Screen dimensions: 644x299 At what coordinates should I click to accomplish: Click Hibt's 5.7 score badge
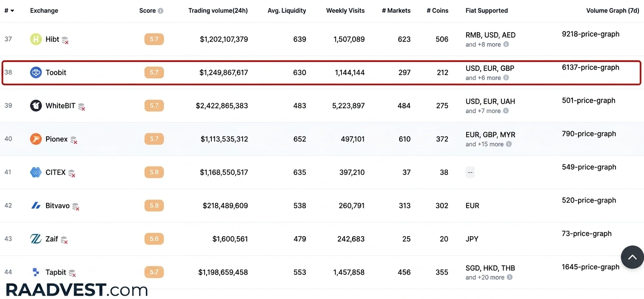(x=154, y=39)
